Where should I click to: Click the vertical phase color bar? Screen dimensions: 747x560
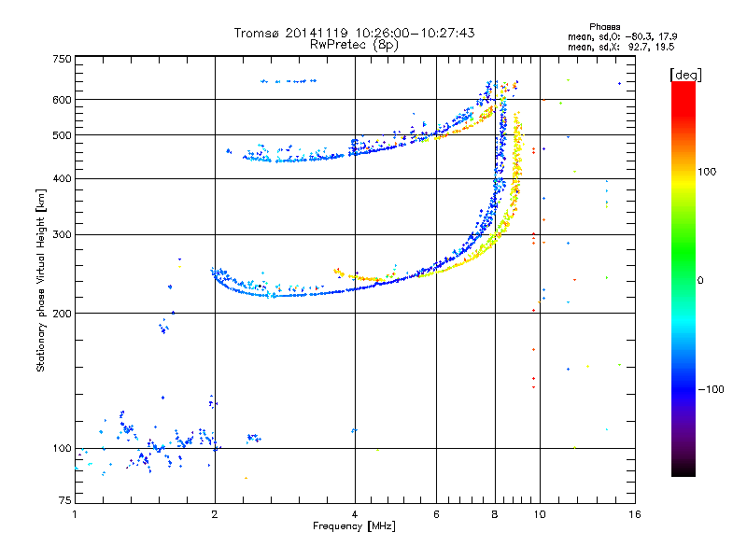coord(684,279)
